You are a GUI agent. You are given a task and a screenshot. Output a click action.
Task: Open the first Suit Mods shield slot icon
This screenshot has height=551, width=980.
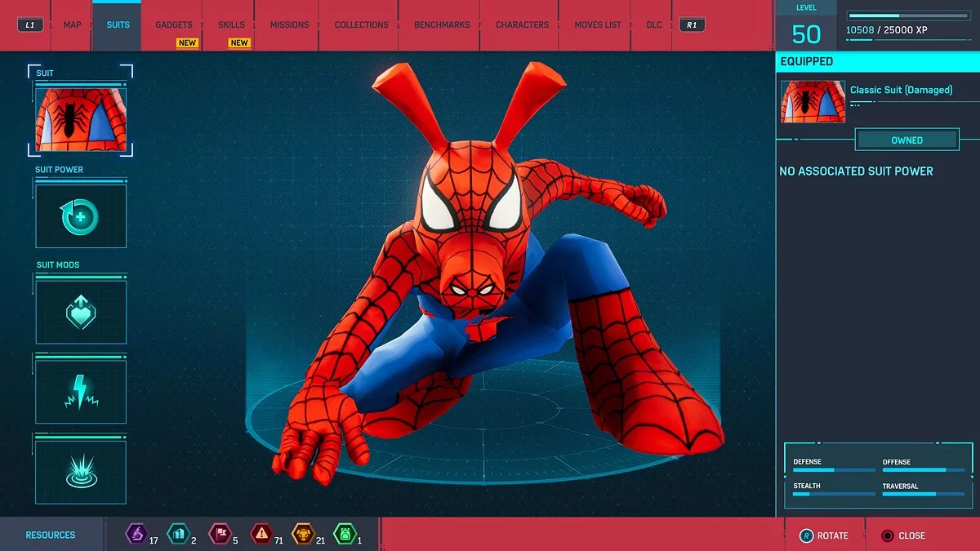pyautogui.click(x=81, y=311)
